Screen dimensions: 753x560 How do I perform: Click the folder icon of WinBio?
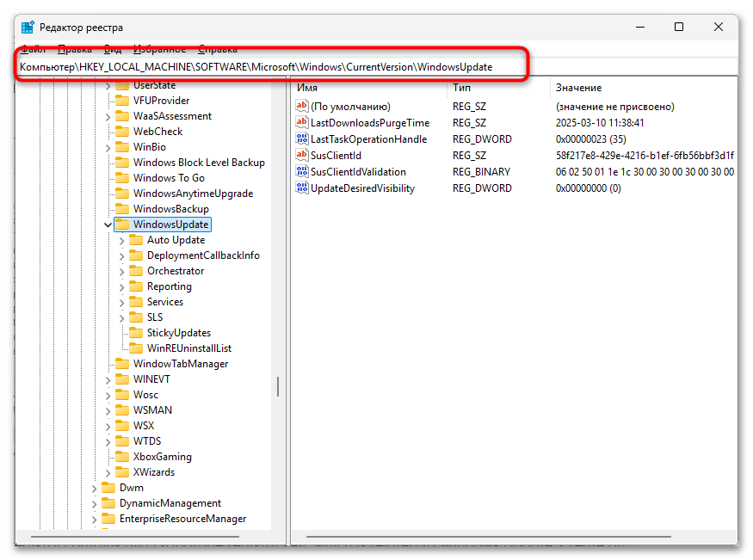(x=122, y=147)
